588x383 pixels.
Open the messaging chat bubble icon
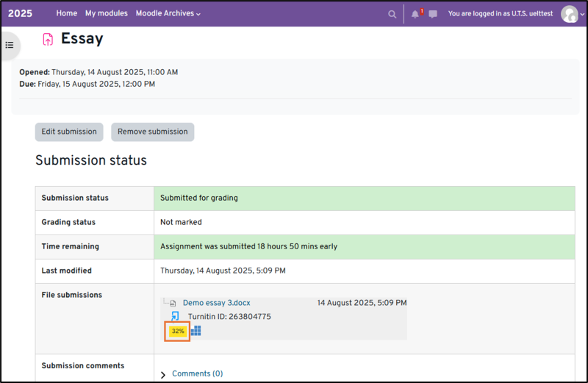(x=433, y=14)
